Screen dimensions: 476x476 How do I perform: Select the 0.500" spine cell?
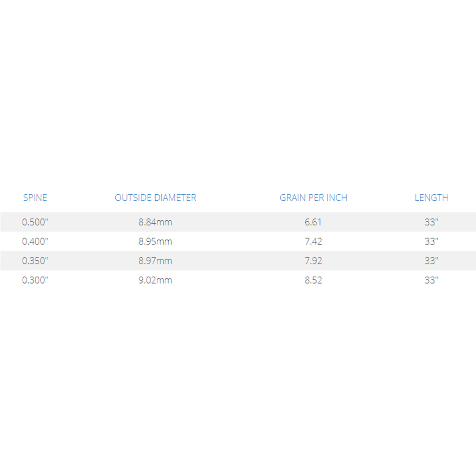tap(35, 222)
